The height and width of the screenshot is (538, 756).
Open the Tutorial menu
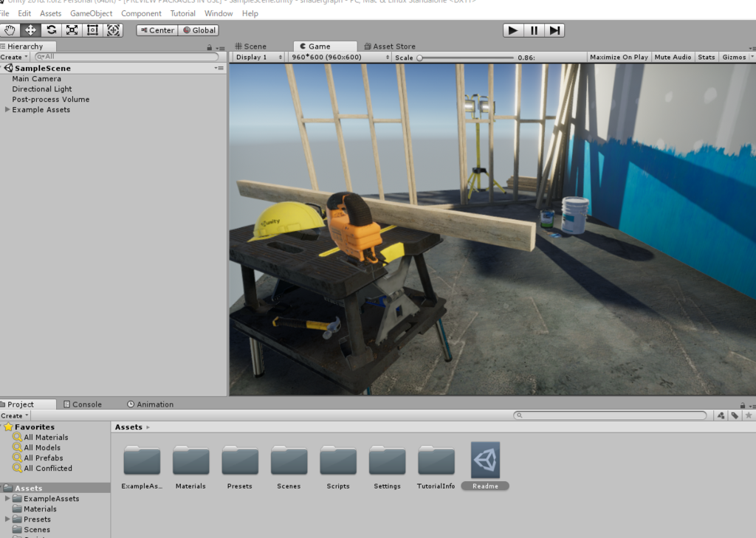click(x=183, y=13)
